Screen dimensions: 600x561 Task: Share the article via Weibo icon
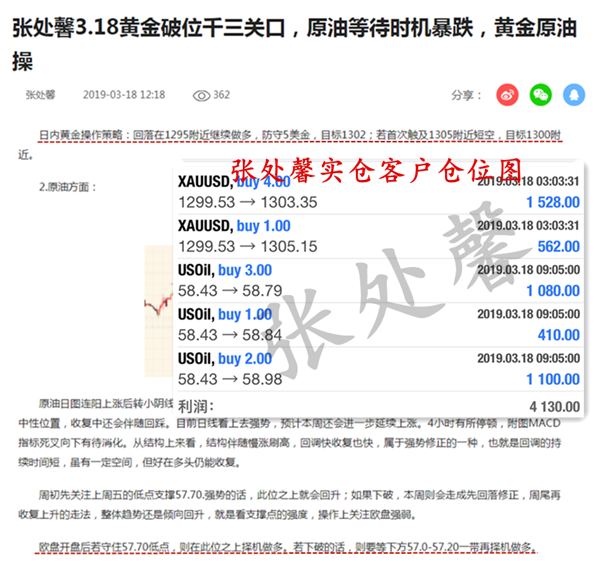point(507,95)
